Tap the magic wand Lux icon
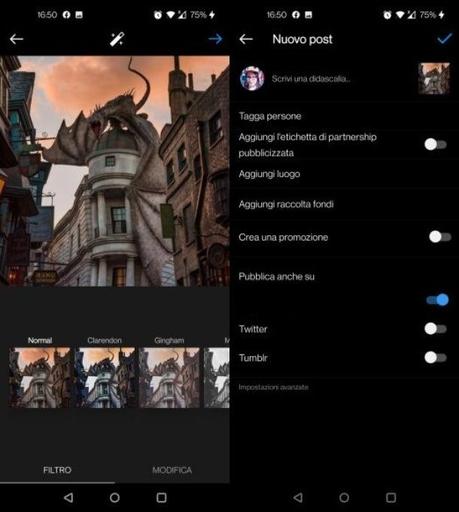The width and height of the screenshot is (459, 512). 117,39
